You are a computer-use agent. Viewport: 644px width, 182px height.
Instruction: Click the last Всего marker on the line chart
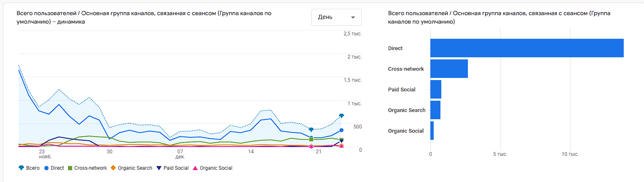pyautogui.click(x=342, y=116)
